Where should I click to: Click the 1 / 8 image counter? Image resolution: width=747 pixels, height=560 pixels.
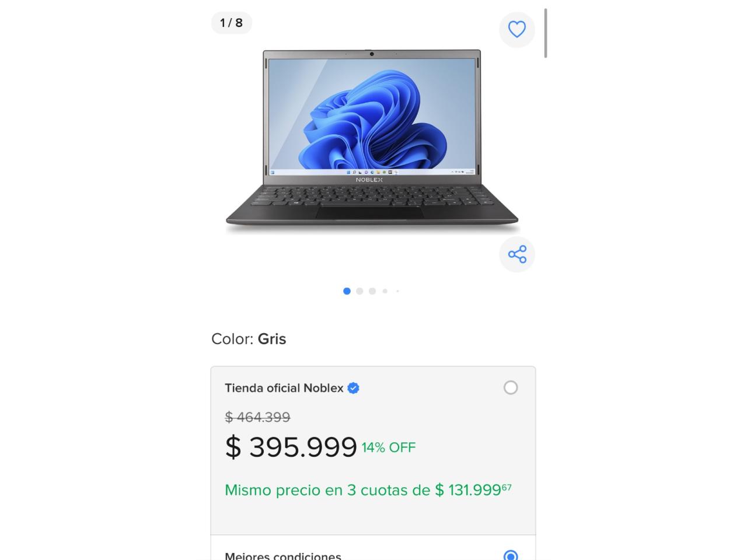231,23
